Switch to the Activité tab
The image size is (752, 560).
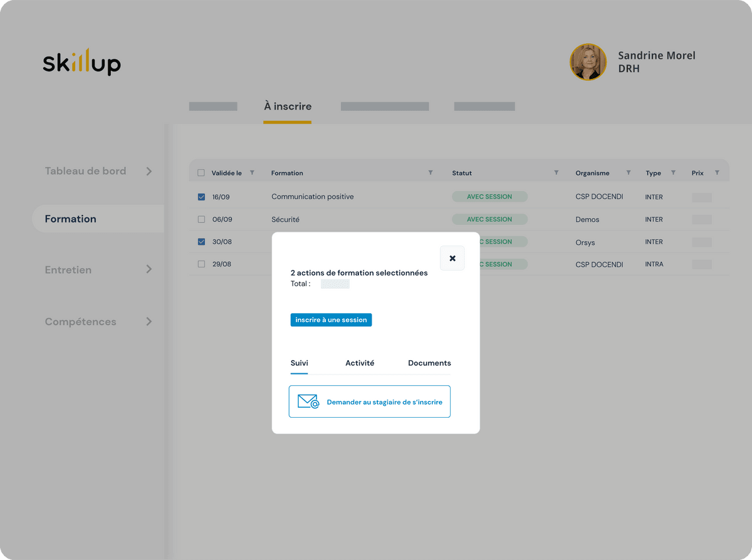pos(360,363)
